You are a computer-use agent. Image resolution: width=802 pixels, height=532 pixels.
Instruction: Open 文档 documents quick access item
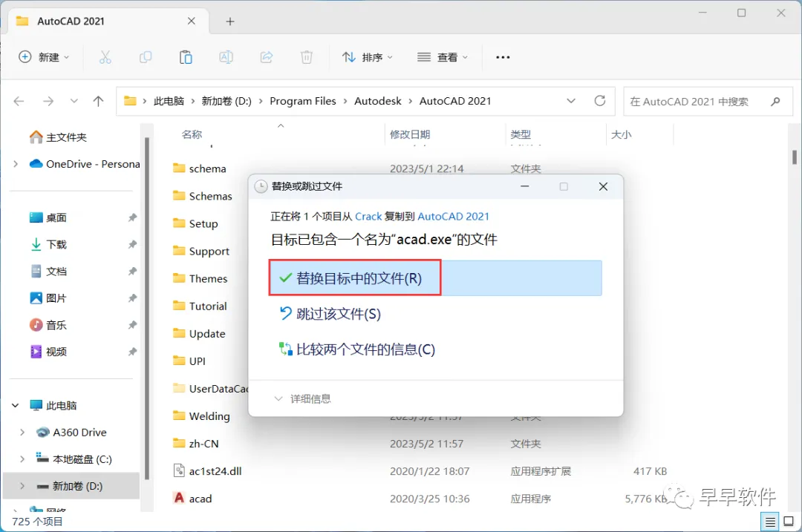click(x=48, y=272)
